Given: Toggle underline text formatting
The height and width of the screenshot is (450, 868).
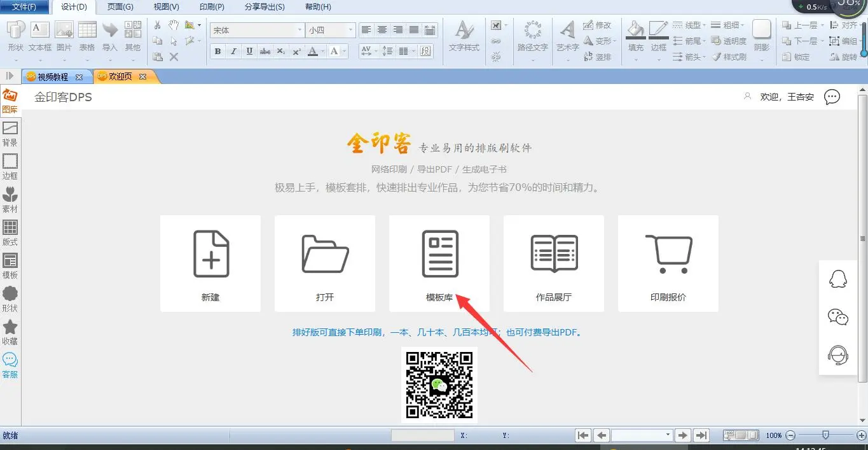Looking at the screenshot, I should coord(249,52).
